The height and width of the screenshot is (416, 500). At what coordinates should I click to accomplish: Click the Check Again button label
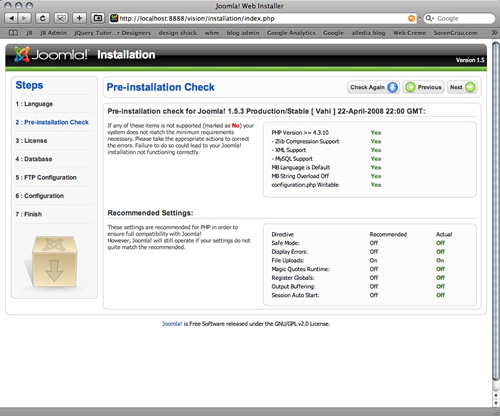[367, 87]
